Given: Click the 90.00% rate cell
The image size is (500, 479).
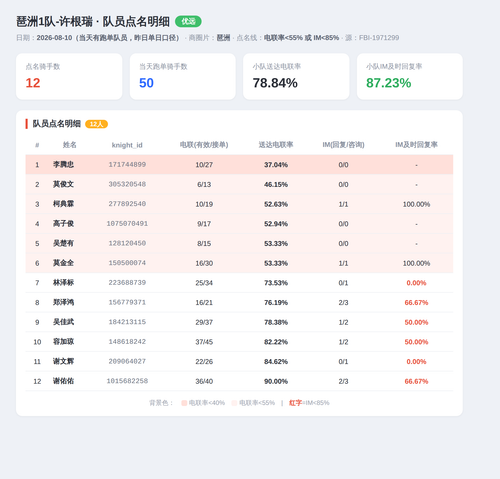Looking at the screenshot, I should pyautogui.click(x=276, y=381).
